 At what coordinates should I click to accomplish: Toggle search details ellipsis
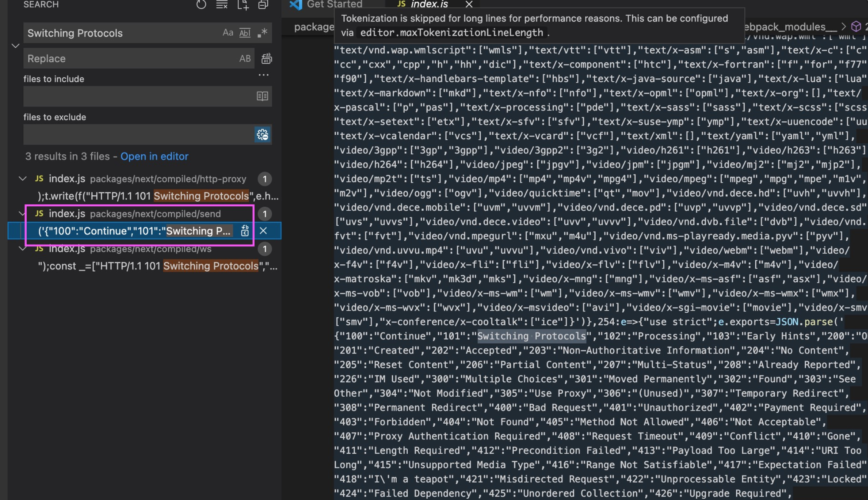coord(264,75)
